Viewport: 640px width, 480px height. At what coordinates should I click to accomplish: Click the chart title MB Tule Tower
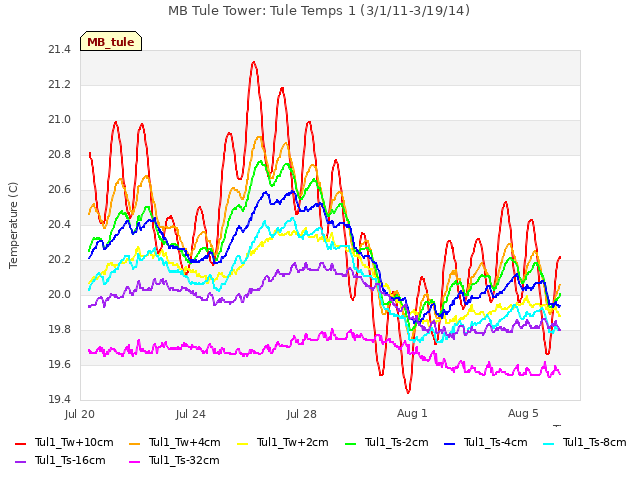[x=319, y=11]
